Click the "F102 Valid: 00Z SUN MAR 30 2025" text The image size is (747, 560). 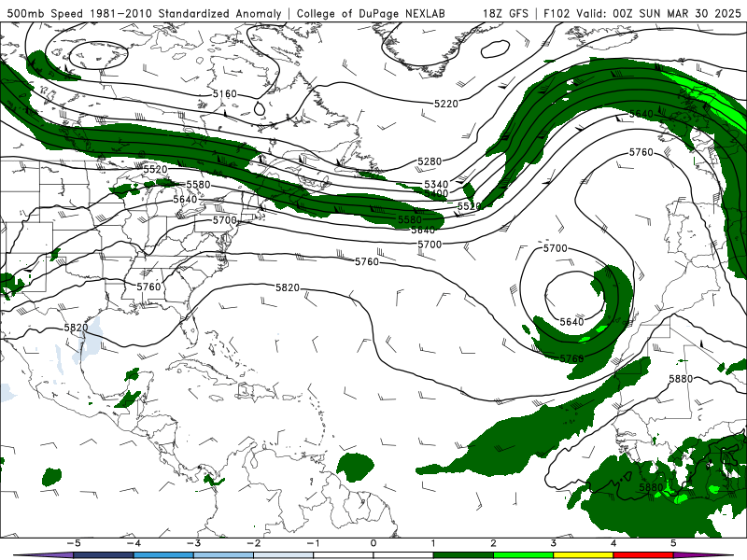point(642,13)
